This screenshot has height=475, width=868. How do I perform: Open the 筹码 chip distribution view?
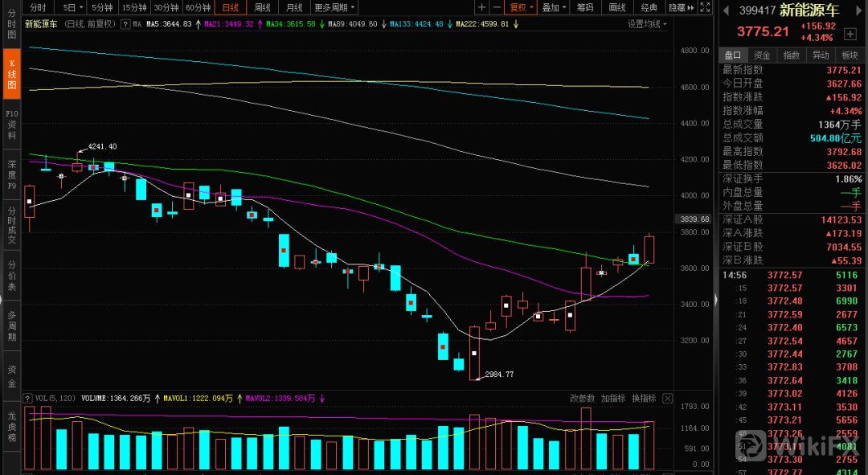(584, 7)
